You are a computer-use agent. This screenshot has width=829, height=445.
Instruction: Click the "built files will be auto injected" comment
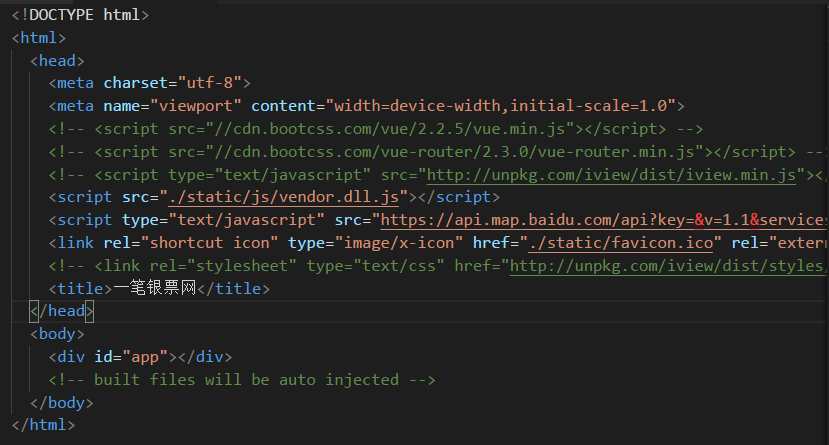click(242, 380)
